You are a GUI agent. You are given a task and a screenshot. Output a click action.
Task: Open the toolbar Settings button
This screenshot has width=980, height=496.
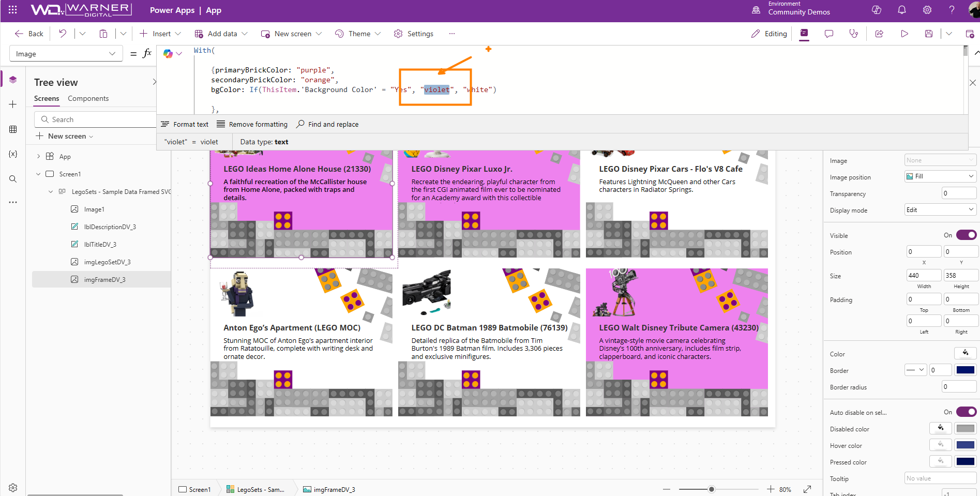pyautogui.click(x=414, y=34)
